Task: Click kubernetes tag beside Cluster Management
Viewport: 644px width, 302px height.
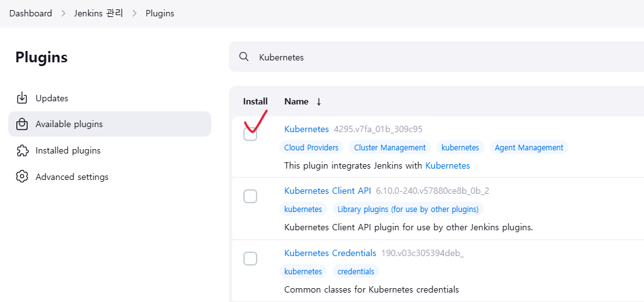Action: (460, 147)
